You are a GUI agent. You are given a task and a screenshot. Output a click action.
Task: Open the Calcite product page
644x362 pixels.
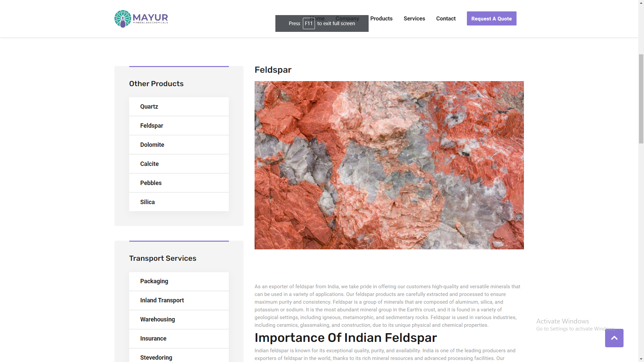pyautogui.click(x=179, y=164)
